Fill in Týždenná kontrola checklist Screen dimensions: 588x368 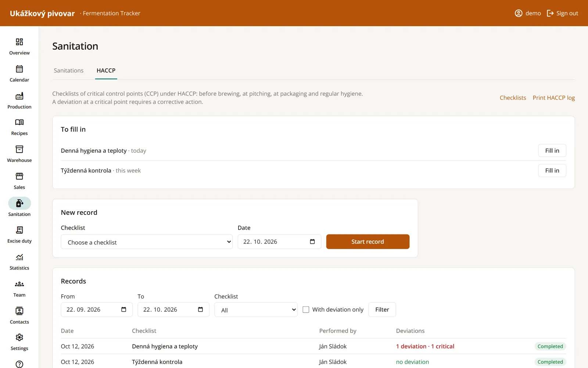coord(552,170)
